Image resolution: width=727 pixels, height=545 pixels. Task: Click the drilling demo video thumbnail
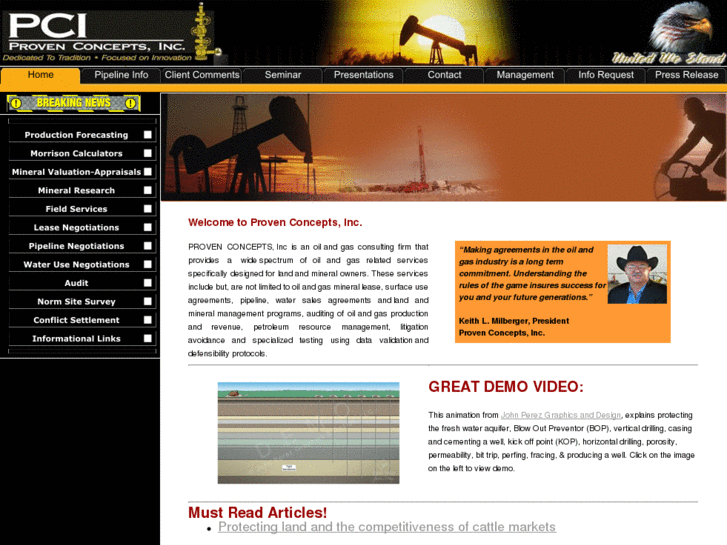click(308, 433)
